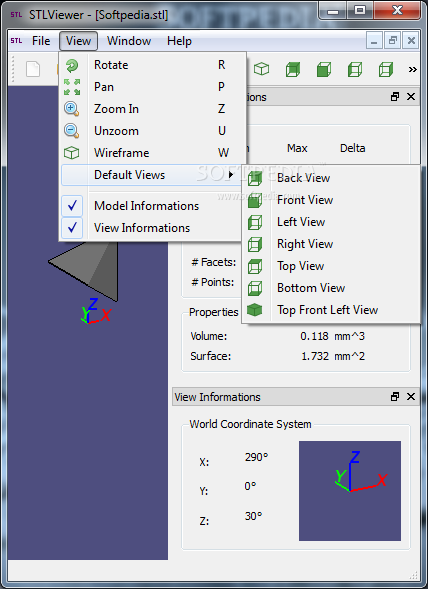428x589 pixels.
Task: Float the Model Informations panel
Action: click(x=395, y=97)
